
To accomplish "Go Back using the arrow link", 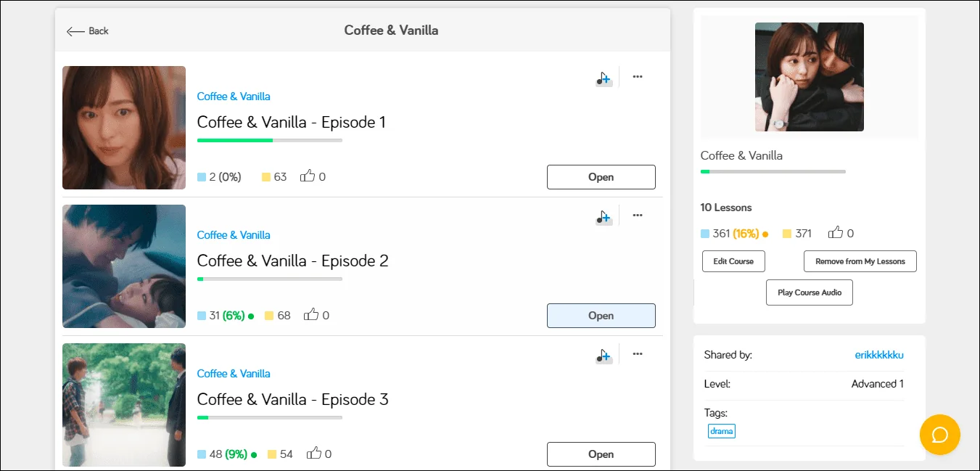I will (x=88, y=31).
